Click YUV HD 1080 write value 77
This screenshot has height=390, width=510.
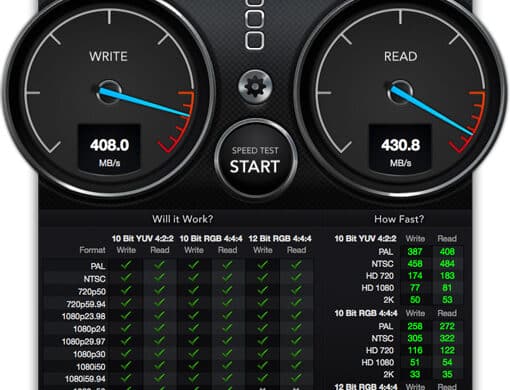click(x=415, y=288)
